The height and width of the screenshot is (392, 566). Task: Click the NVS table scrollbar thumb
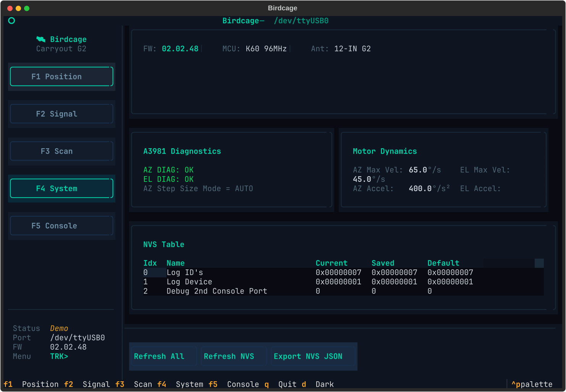(539, 263)
